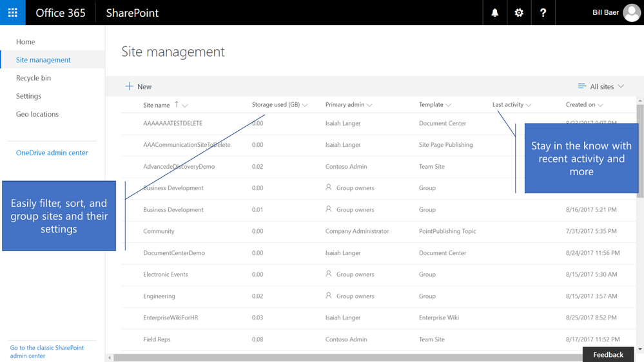Click the 8/15/2017 5:30 AM date
Viewport: 644px width, 362px height.
tap(591, 274)
